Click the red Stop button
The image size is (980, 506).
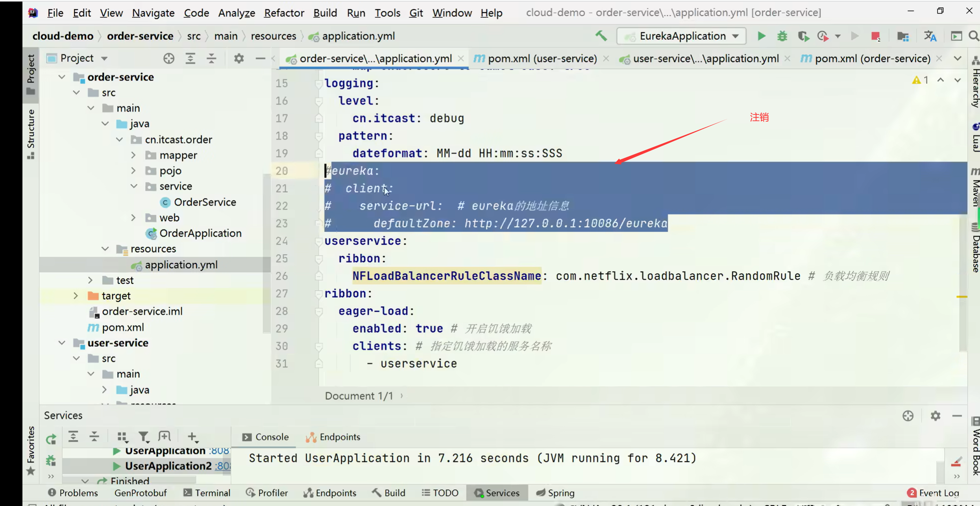875,36
